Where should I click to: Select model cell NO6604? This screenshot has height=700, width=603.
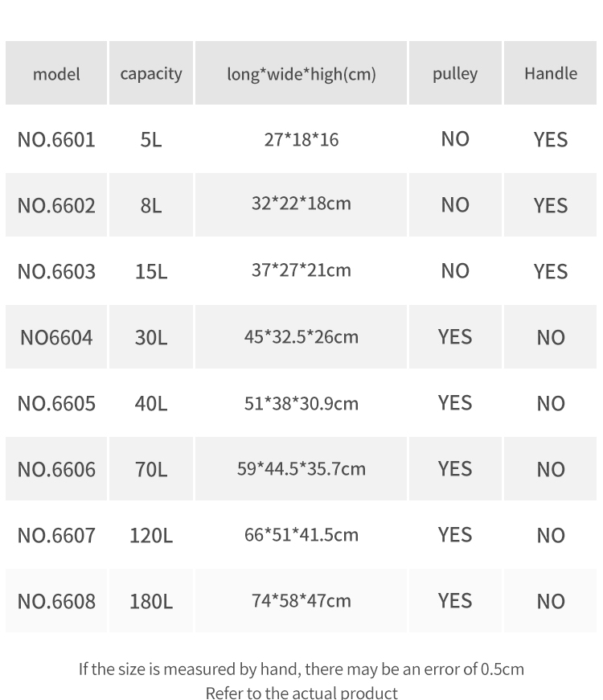(56, 337)
